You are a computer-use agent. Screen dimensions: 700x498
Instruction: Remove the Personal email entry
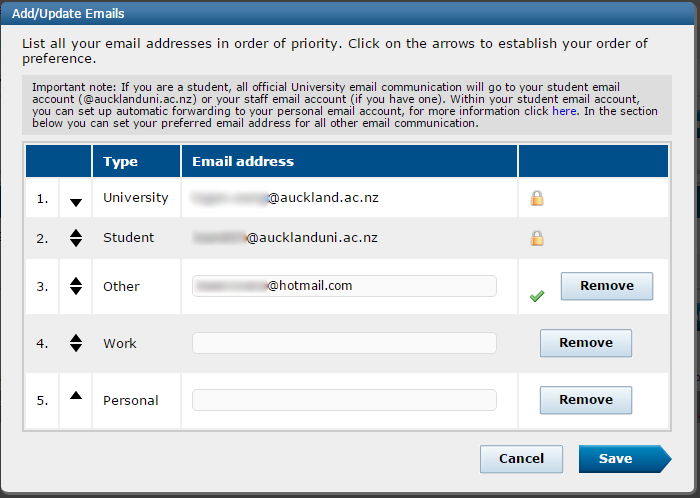pos(586,400)
